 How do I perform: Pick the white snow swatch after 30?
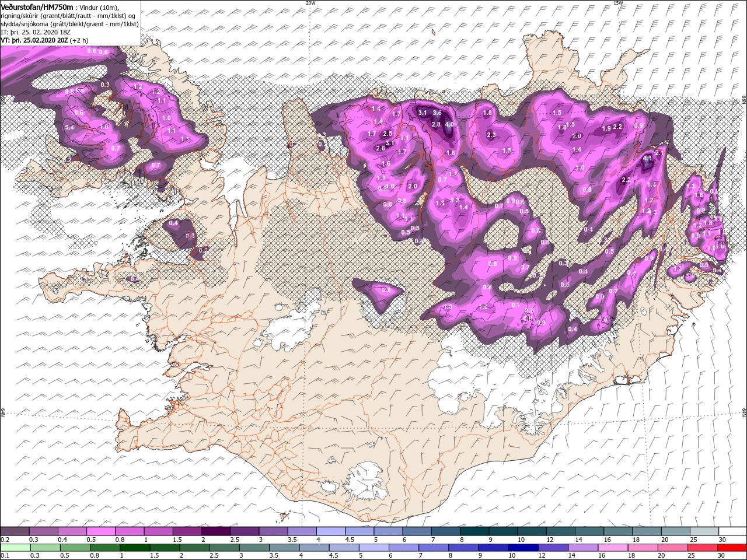(x=732, y=531)
